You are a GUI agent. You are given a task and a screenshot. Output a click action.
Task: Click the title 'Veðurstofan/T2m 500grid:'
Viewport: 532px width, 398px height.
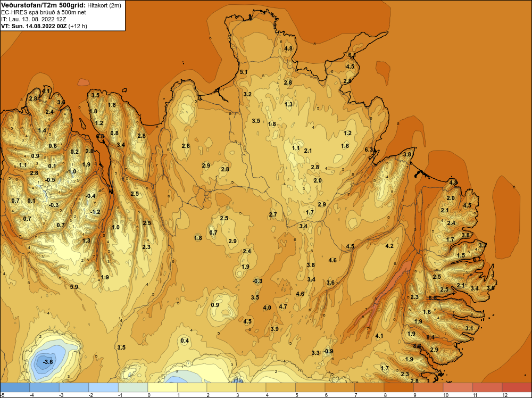click(44, 5)
